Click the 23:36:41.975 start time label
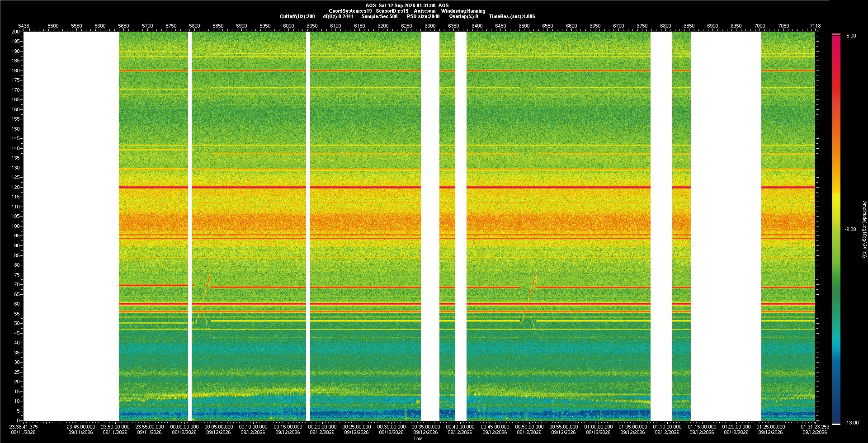 pos(24,429)
